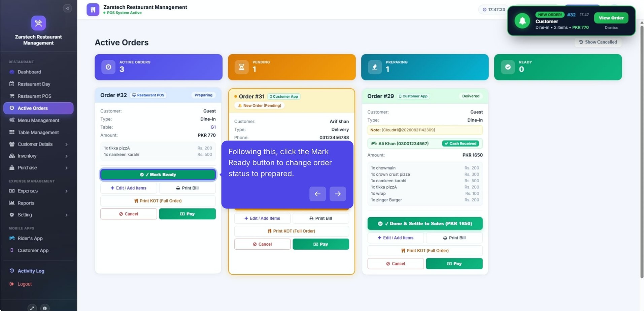Select Active Orders in the sidebar
This screenshot has width=644, height=311.
[38, 108]
